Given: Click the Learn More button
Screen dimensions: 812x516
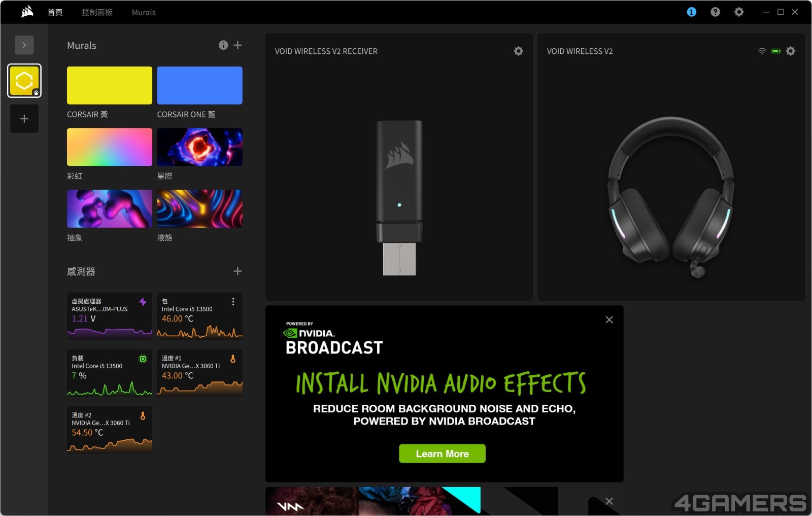Looking at the screenshot, I should point(442,454).
